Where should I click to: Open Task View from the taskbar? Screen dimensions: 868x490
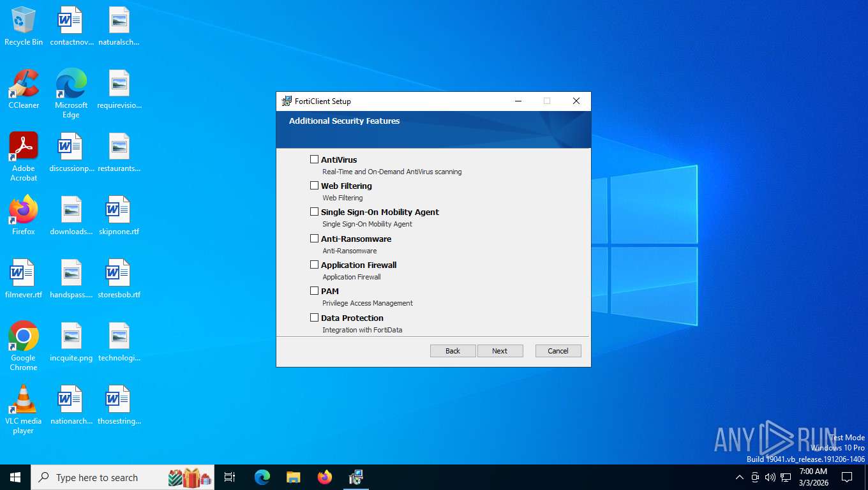click(x=230, y=477)
